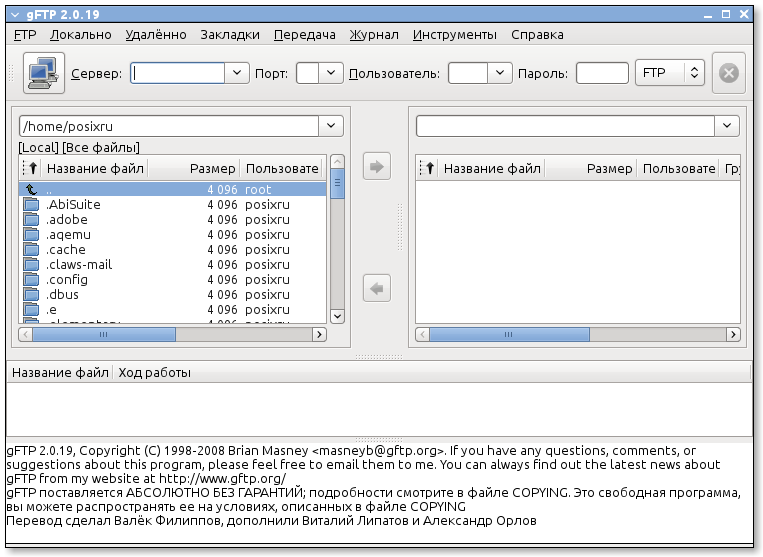
Task: Open the Закладки menu
Action: point(230,35)
